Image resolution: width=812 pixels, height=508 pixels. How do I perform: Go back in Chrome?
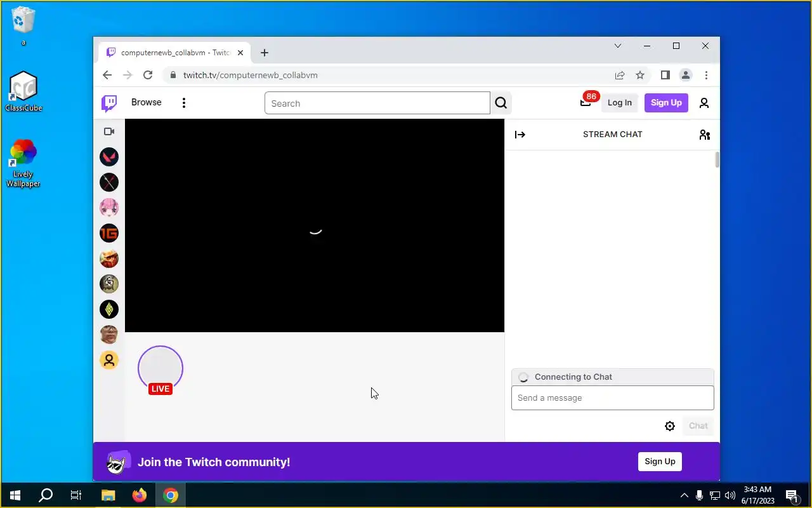pos(107,75)
